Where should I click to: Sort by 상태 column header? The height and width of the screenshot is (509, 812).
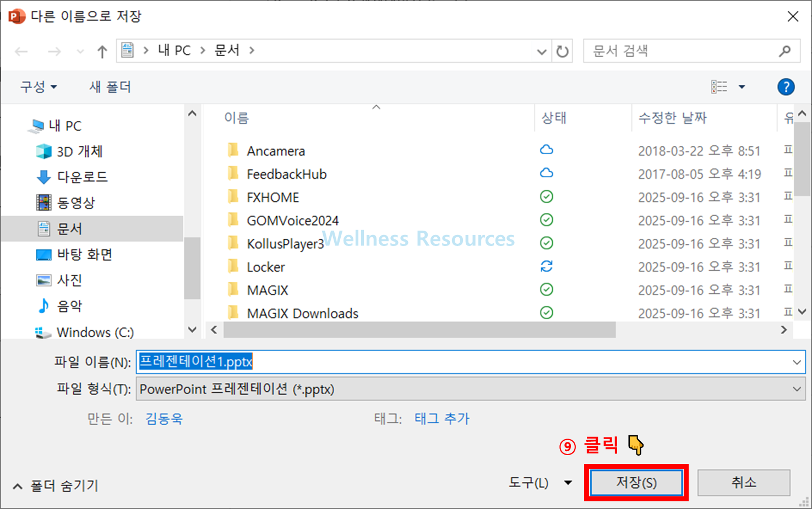click(x=554, y=118)
